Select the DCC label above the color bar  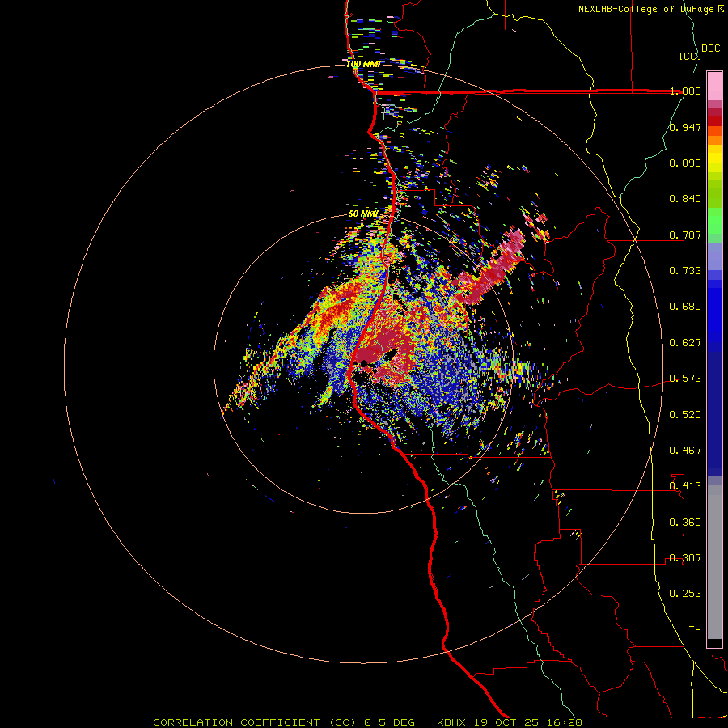pos(710,49)
